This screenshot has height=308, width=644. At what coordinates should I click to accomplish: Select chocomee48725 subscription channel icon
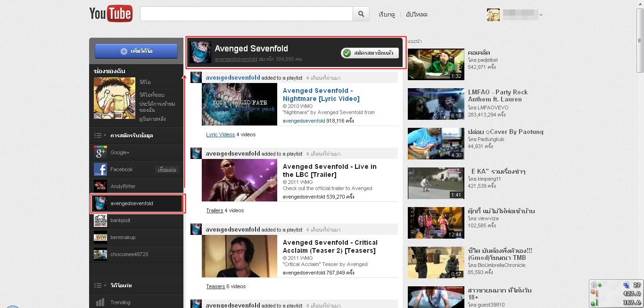100,254
